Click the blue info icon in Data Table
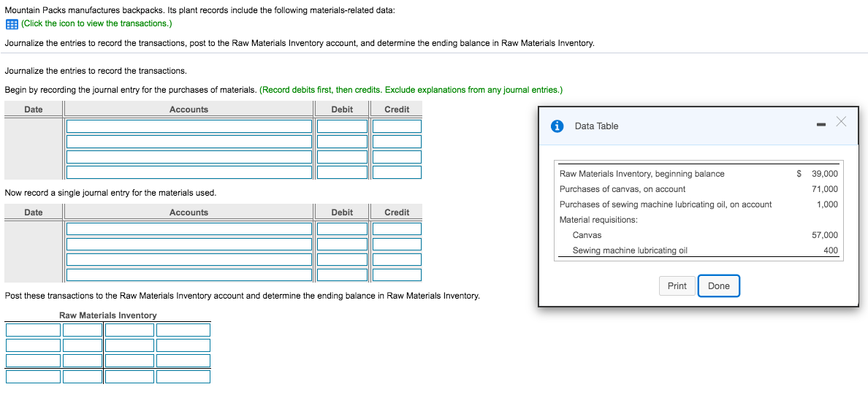Screen dimensions: 868x414 tap(557, 126)
